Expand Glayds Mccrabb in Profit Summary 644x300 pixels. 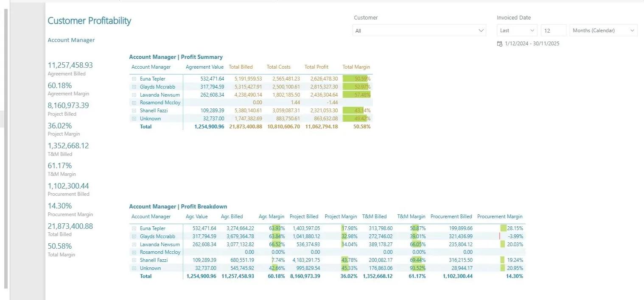(x=134, y=87)
